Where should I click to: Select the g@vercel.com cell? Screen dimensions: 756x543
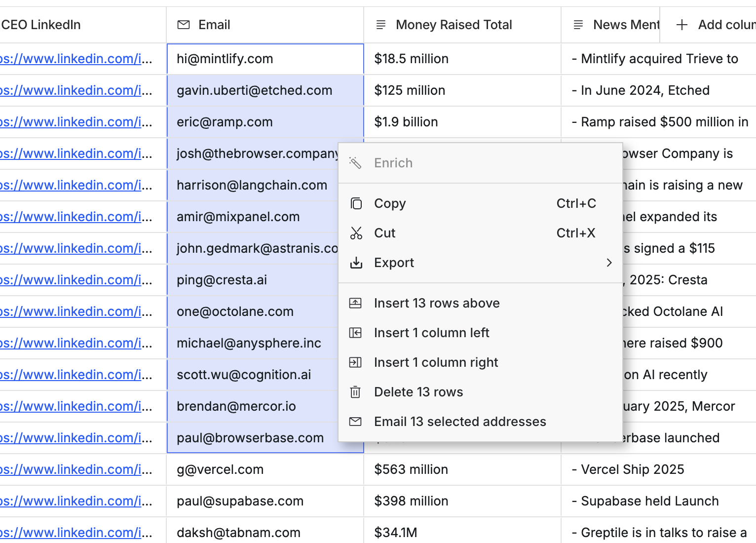point(265,469)
